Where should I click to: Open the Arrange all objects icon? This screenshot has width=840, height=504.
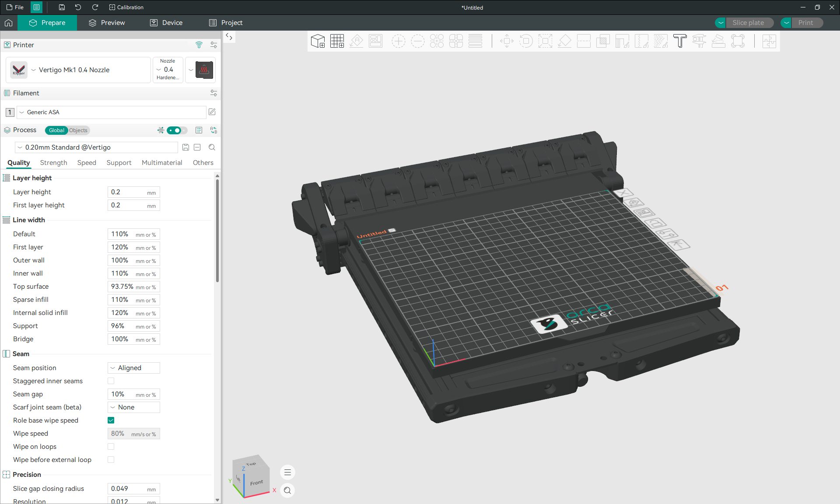click(375, 41)
